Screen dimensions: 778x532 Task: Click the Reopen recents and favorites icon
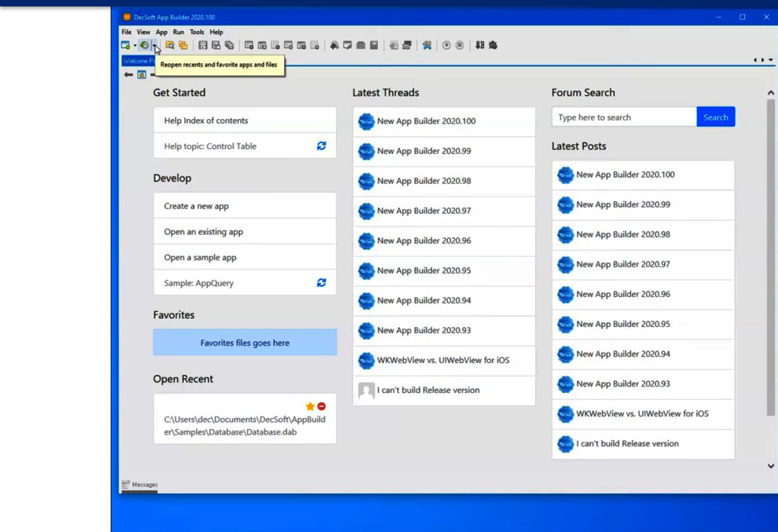144,45
